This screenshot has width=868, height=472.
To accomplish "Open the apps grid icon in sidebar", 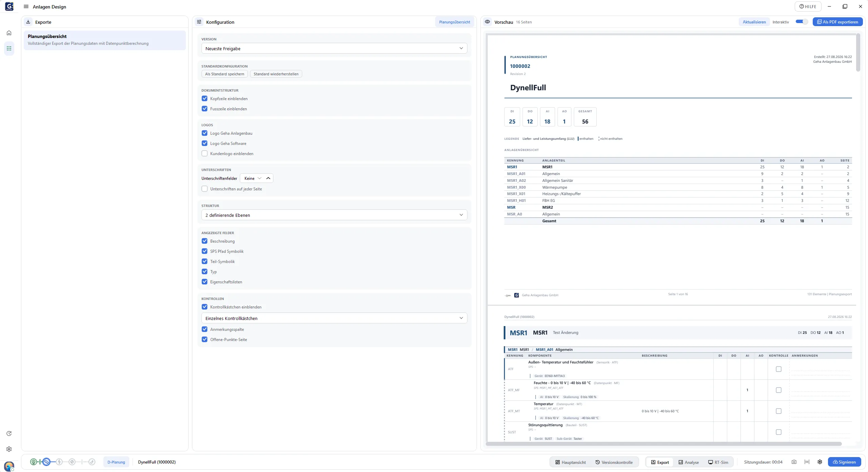I will tap(9, 49).
